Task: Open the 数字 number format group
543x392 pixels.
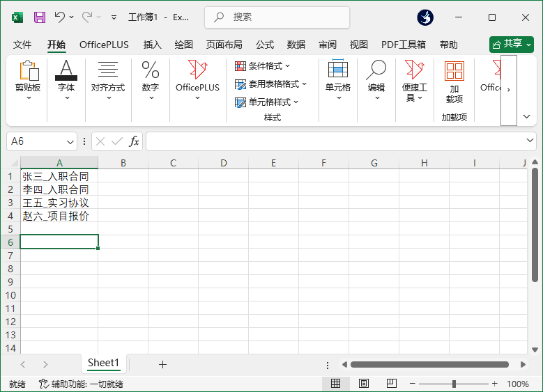Action: pyautogui.click(x=151, y=81)
